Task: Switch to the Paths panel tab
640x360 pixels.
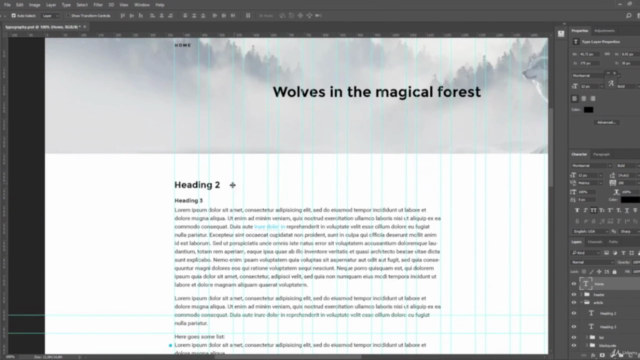Action: coord(613,242)
